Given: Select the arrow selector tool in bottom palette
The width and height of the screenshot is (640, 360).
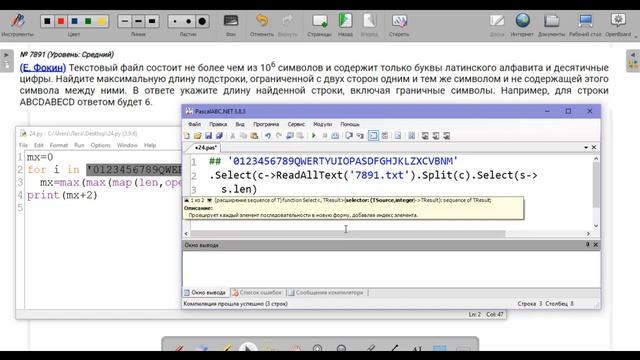Looking at the screenshot, I should tap(247, 347).
